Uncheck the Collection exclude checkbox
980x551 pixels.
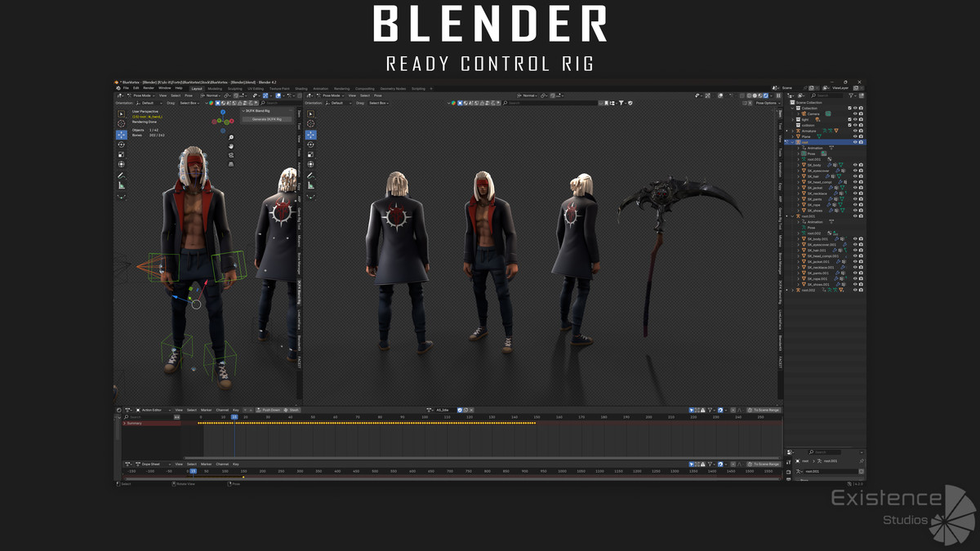850,108
